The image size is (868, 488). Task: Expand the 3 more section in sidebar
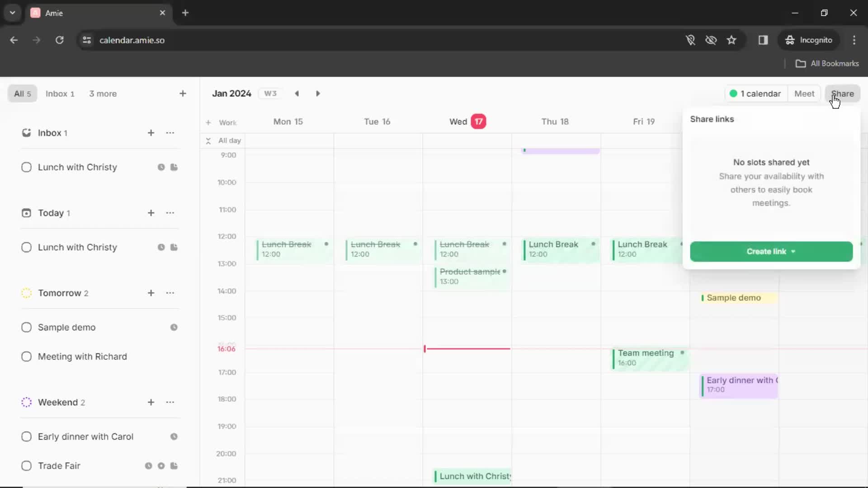tap(103, 94)
